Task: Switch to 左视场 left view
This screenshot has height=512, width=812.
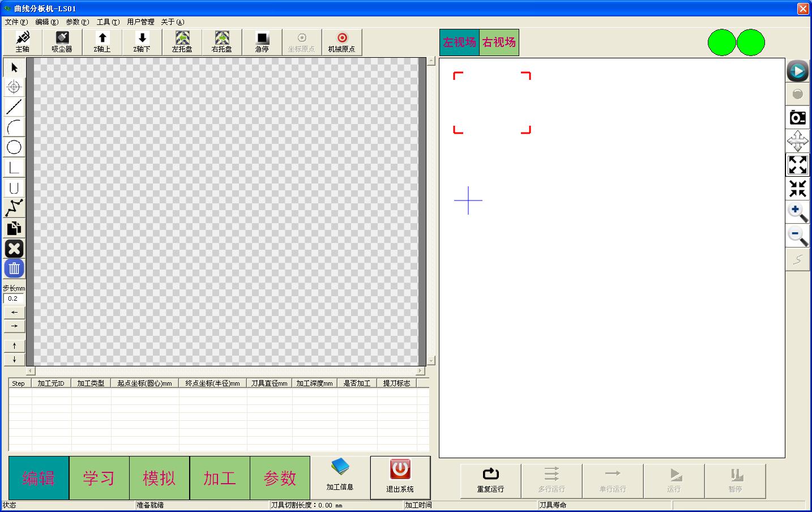Action: pyautogui.click(x=459, y=42)
